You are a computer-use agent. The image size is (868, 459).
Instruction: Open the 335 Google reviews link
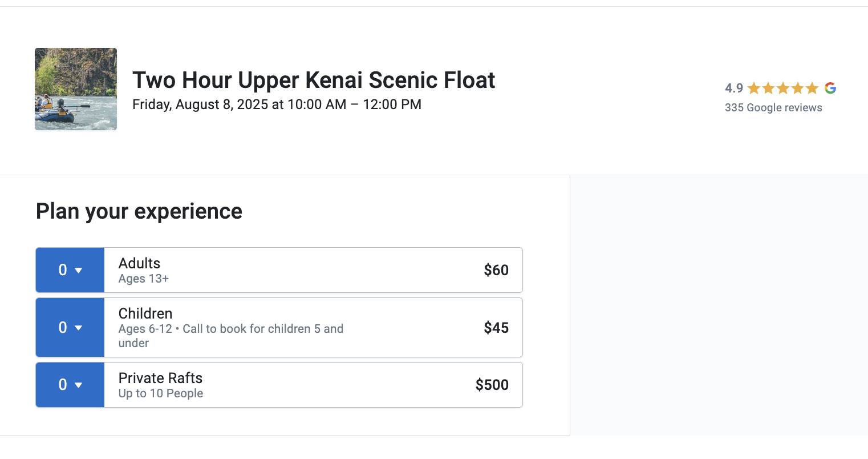[773, 108]
